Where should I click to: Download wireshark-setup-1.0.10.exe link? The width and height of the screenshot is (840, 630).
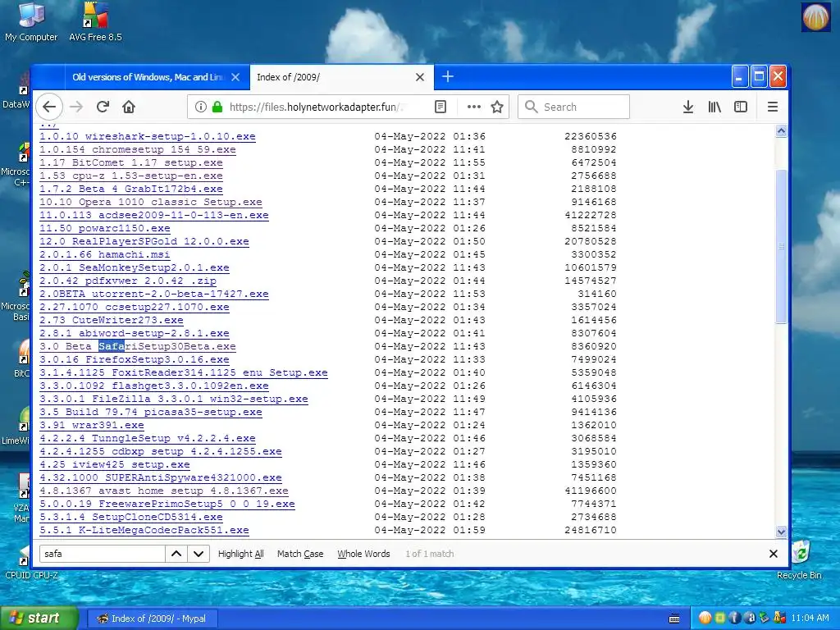coord(148,137)
